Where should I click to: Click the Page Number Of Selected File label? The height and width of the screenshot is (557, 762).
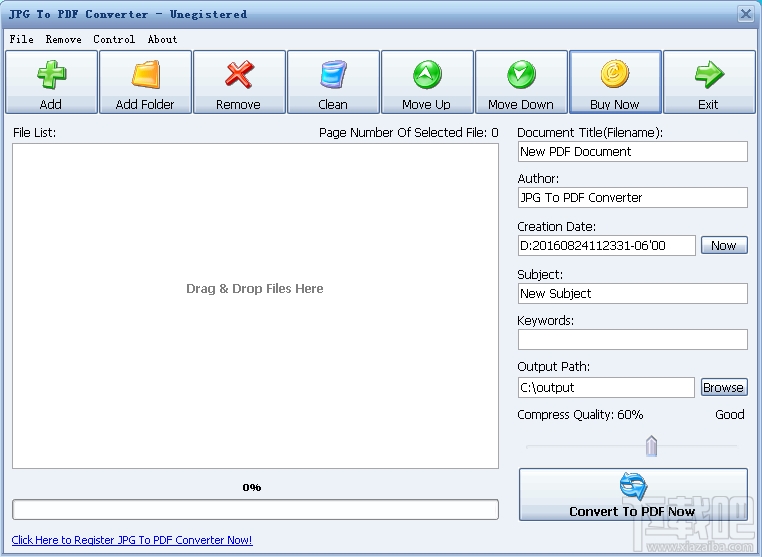408,133
